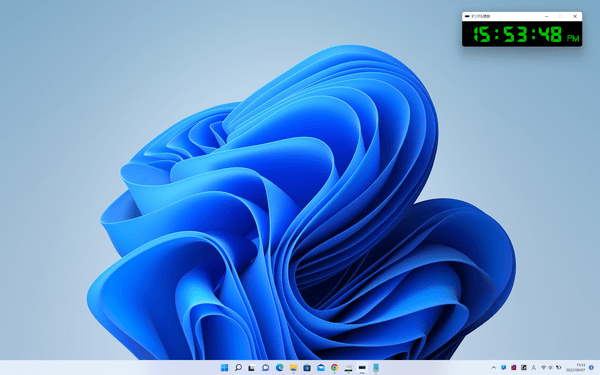Open the Microsoft Store taskbar icon
The width and height of the screenshot is (600, 375).
307,368
